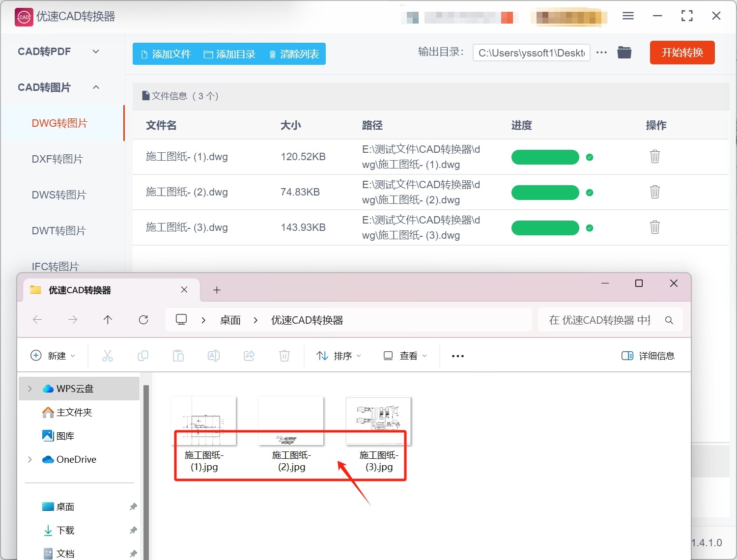Viewport: 737px width, 560px height.
Task: Click trash icon for 施工图纸- (3).dwg
Action: pos(654,227)
